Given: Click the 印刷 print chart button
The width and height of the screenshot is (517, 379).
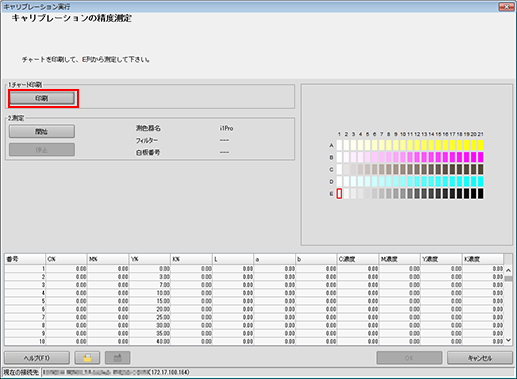Looking at the screenshot, I should pyautogui.click(x=42, y=98).
